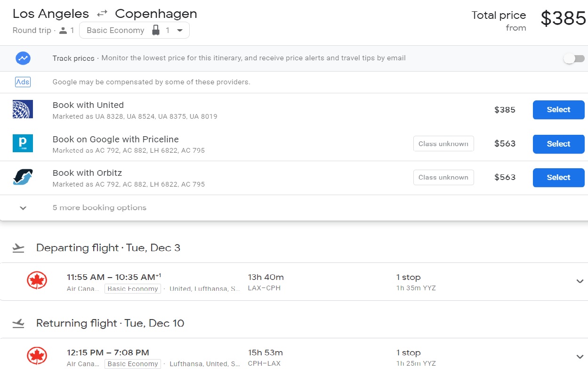Click the Priceline logo icon
This screenshot has width=588, height=369.
point(23,143)
